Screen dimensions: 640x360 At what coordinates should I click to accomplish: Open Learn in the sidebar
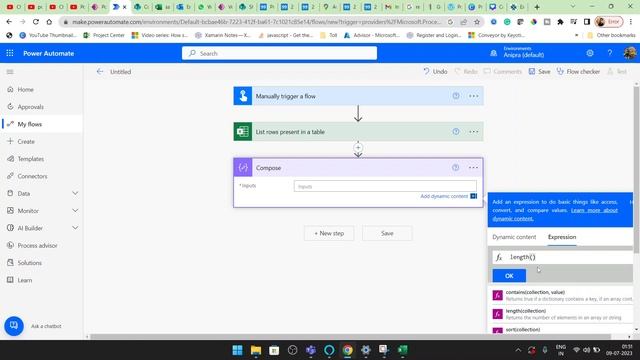(24, 280)
